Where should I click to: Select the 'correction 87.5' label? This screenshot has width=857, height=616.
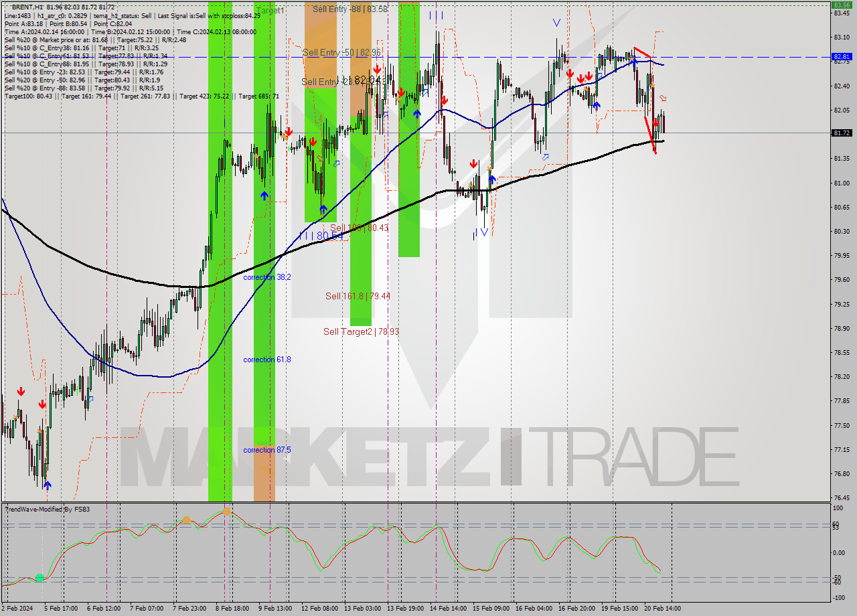click(x=267, y=450)
